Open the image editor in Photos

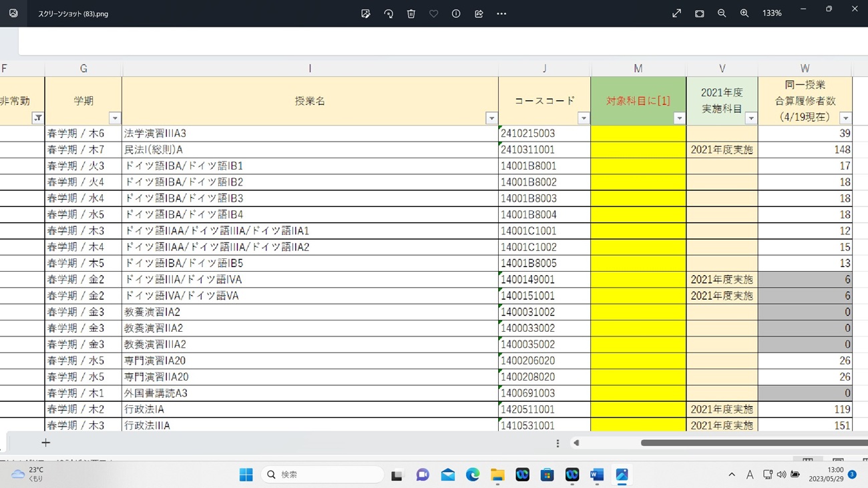click(365, 13)
